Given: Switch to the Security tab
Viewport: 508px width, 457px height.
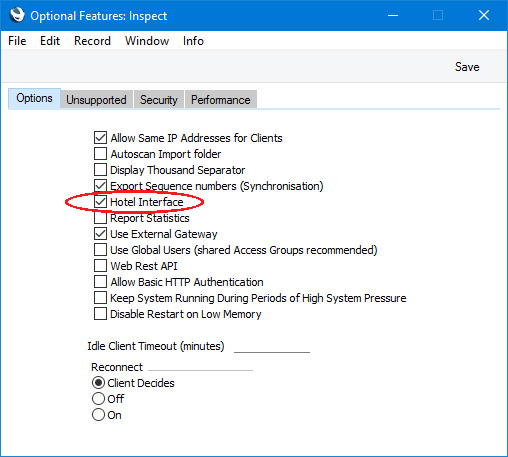Looking at the screenshot, I should click(x=159, y=99).
